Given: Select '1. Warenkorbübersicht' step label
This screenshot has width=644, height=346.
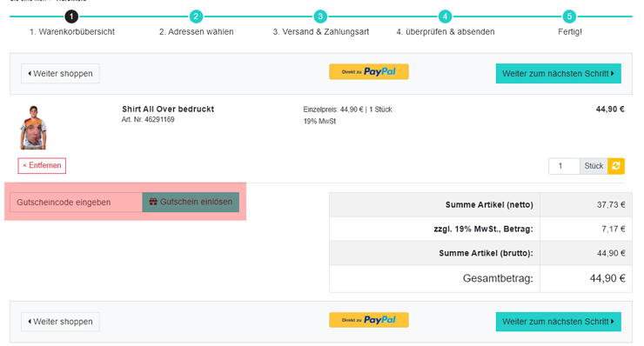Looking at the screenshot, I should click(72, 31).
